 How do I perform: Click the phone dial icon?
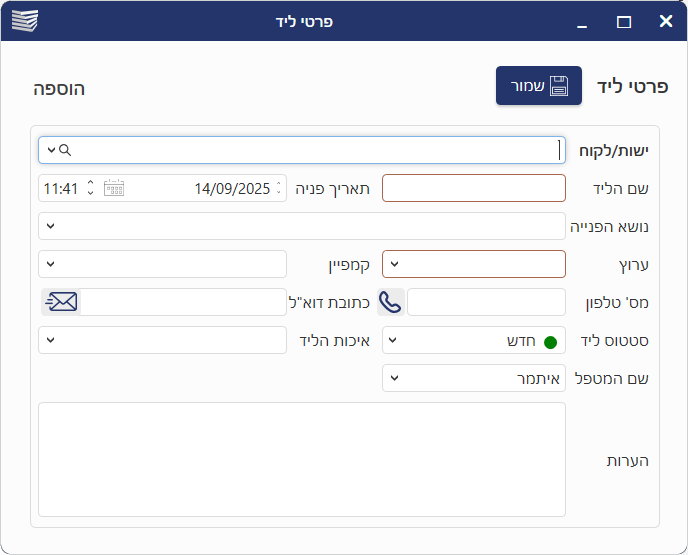pos(390,302)
